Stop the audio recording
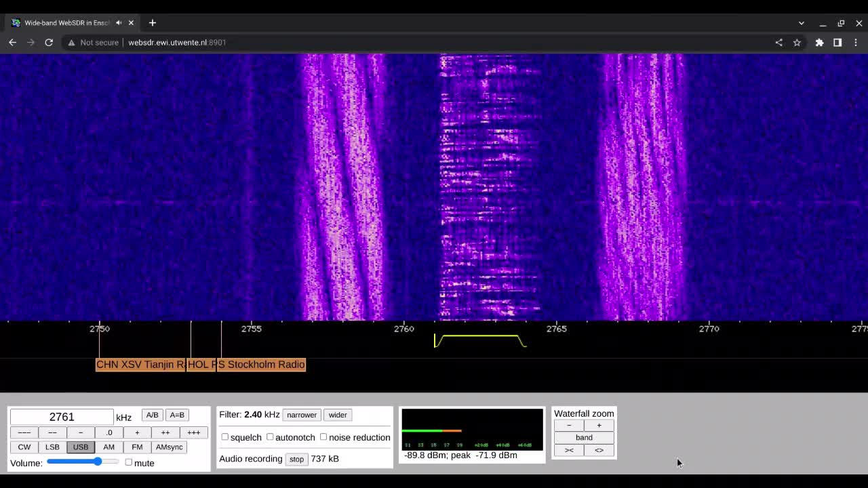This screenshot has height=488, width=868. pos(297,459)
